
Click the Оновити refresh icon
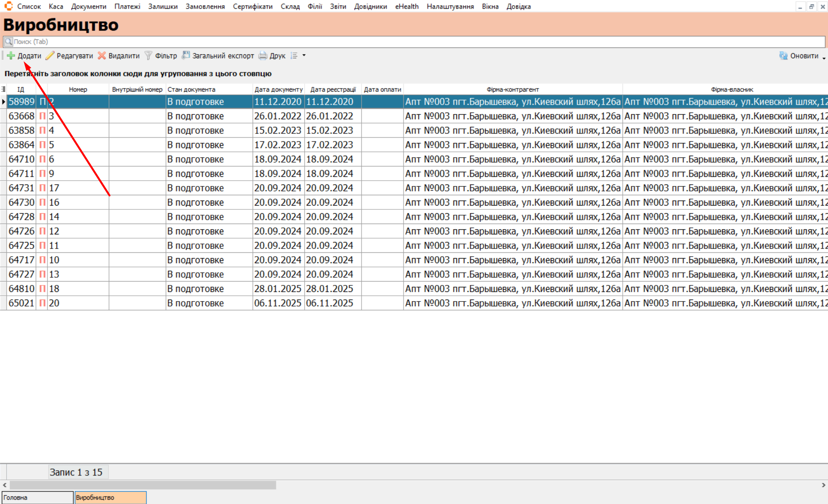(783, 56)
